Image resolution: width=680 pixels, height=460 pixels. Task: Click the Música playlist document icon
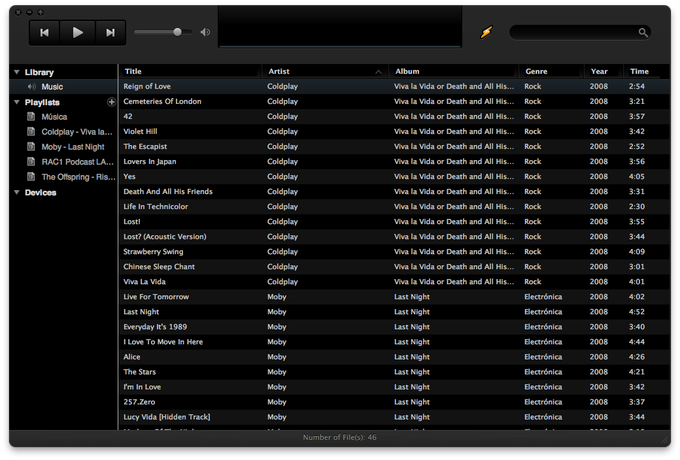tap(31, 117)
